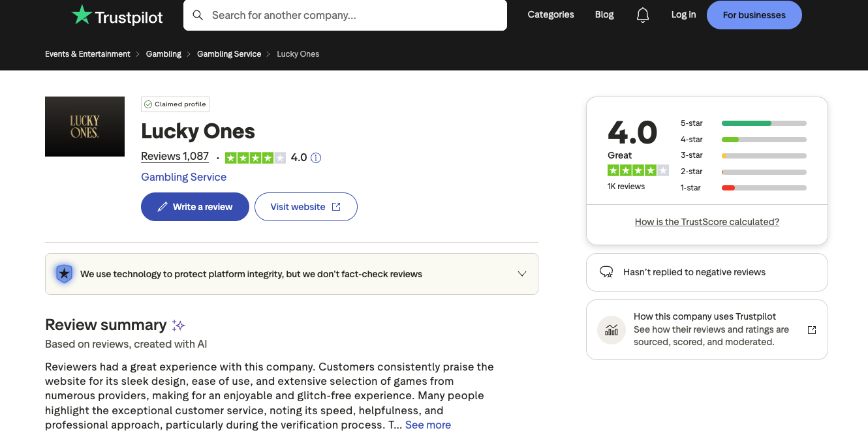Expand the platform integrity notice chevron
This screenshot has width=868, height=439.
(521, 274)
